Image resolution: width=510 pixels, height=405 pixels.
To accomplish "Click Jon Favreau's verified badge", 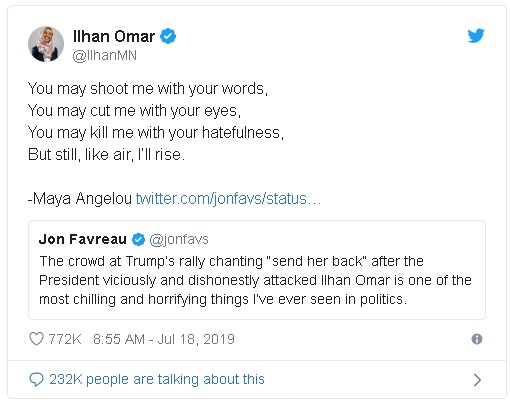I will (138, 239).
